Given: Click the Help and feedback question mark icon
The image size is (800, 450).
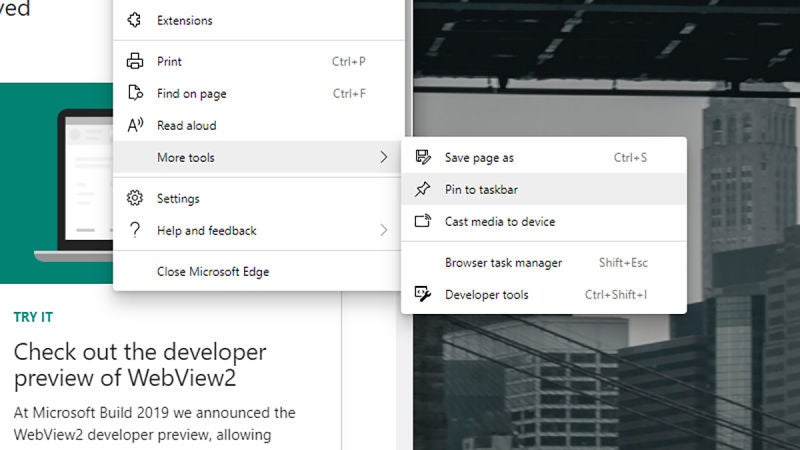Looking at the screenshot, I should 135,231.
